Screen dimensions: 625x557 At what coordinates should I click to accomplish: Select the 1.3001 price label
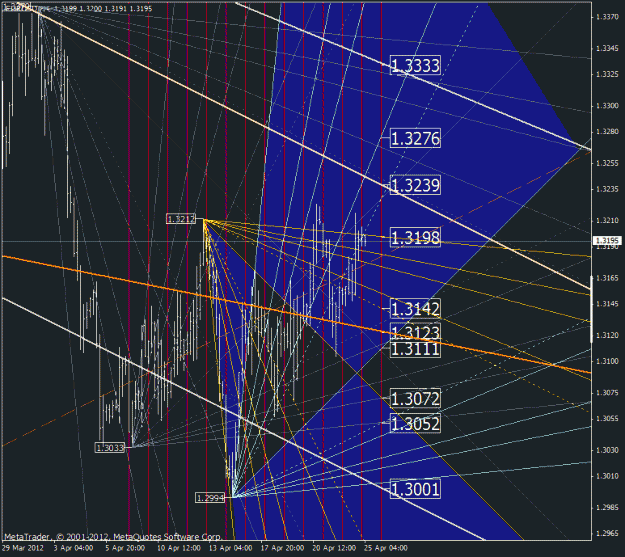[x=415, y=488]
